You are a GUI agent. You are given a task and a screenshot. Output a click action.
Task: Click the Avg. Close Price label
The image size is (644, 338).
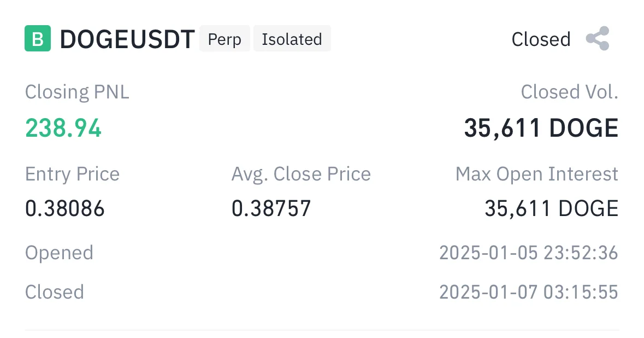pyautogui.click(x=301, y=174)
